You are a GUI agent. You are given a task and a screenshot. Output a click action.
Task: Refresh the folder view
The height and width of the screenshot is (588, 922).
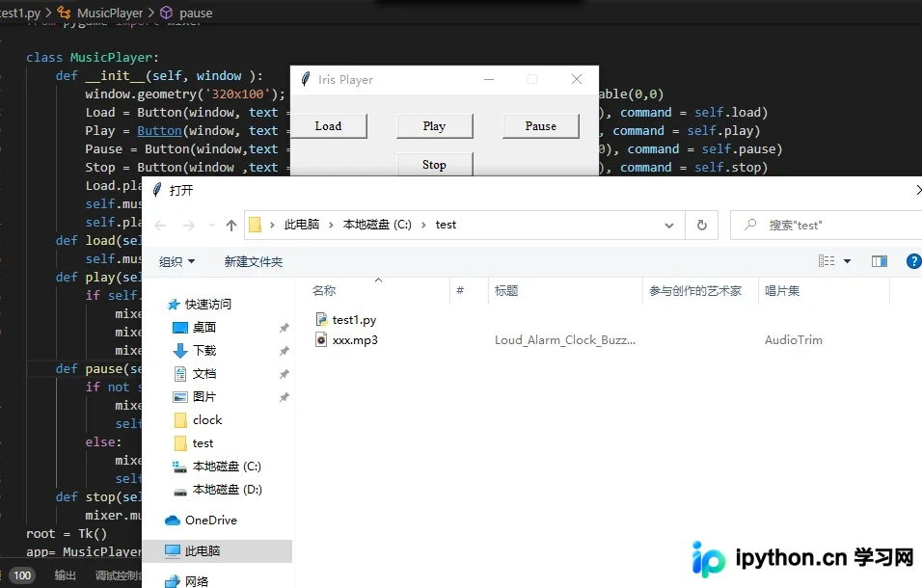point(701,226)
